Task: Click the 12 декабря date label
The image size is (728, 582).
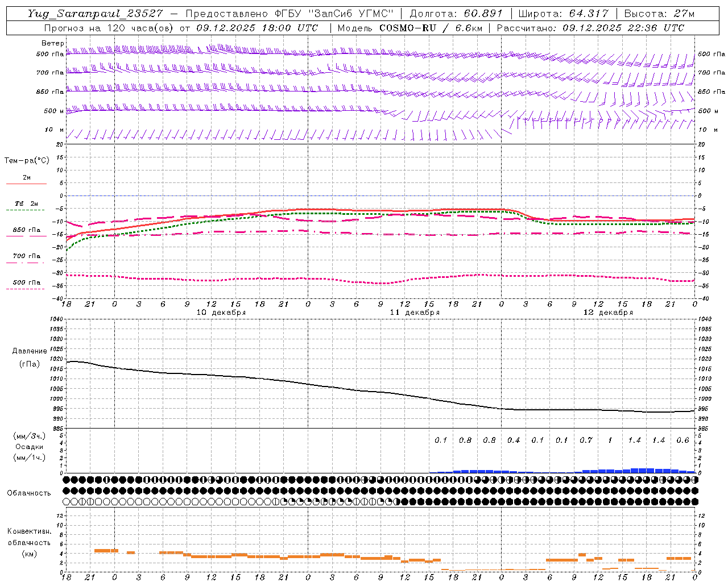Action: (608, 313)
